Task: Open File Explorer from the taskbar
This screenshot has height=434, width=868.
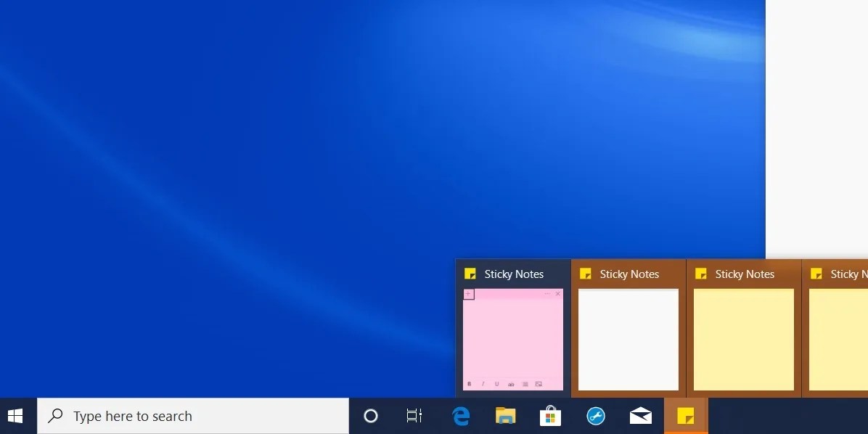Action: 505,416
